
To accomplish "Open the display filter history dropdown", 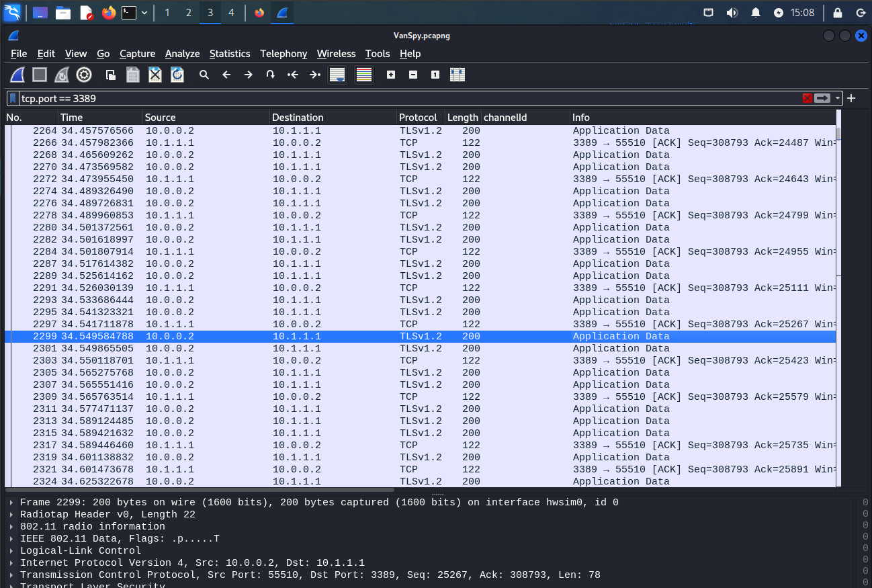I will coord(837,98).
